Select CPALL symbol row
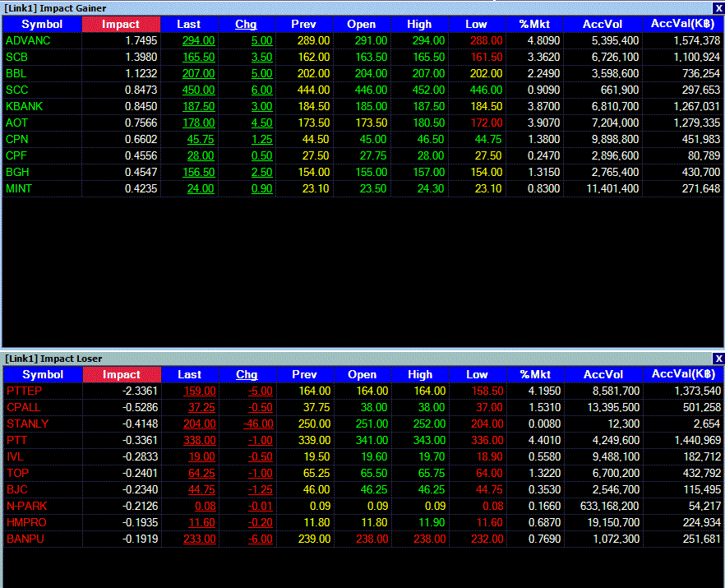 [x=24, y=408]
